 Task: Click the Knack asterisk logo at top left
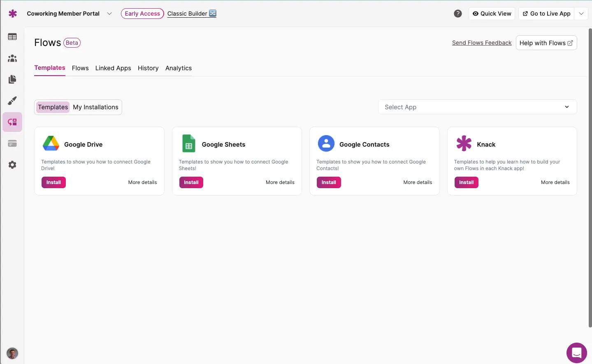tap(13, 14)
